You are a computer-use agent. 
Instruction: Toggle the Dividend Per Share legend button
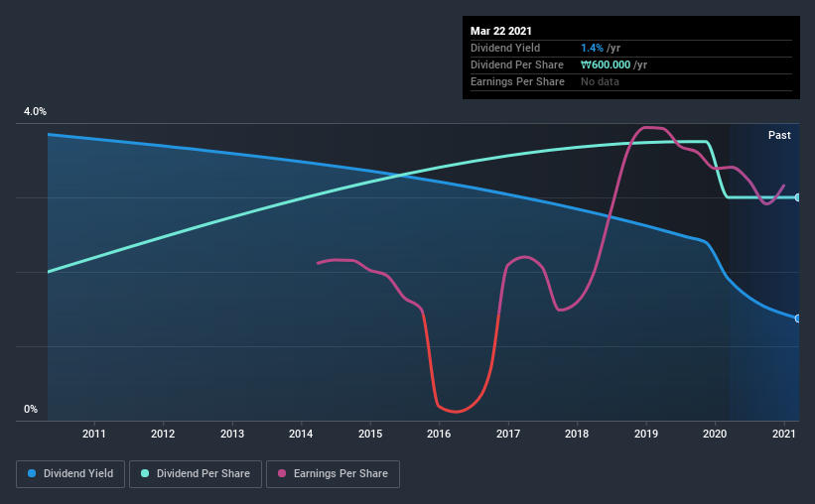click(x=196, y=474)
